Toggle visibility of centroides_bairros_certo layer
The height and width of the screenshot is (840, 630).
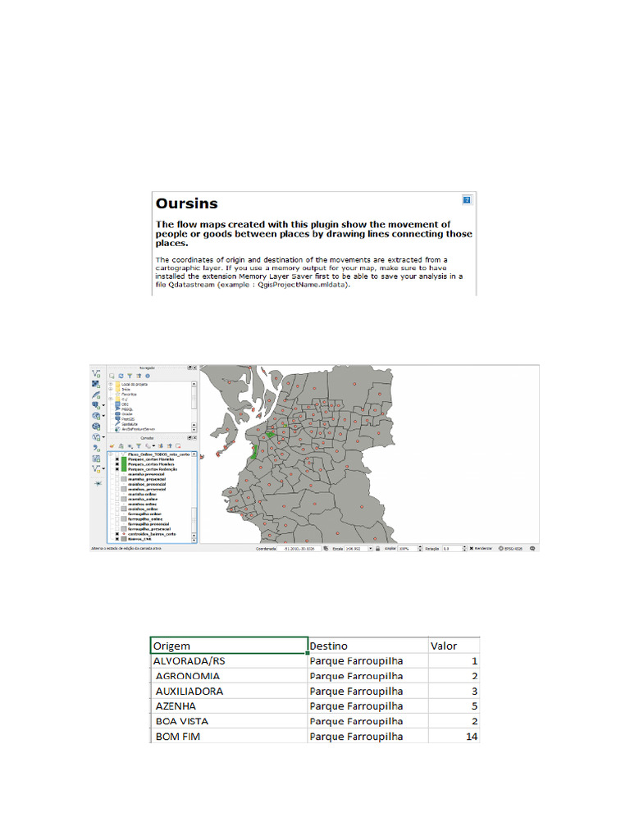(116, 534)
